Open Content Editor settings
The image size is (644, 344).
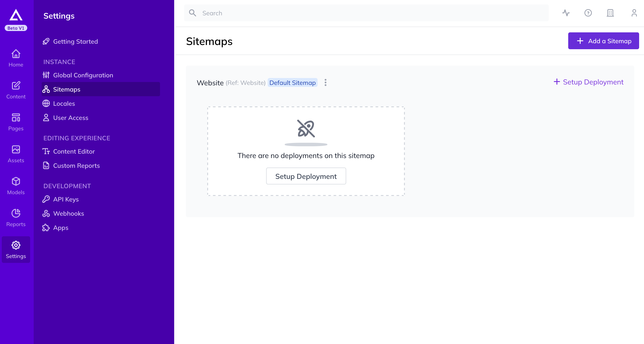(x=101, y=151)
